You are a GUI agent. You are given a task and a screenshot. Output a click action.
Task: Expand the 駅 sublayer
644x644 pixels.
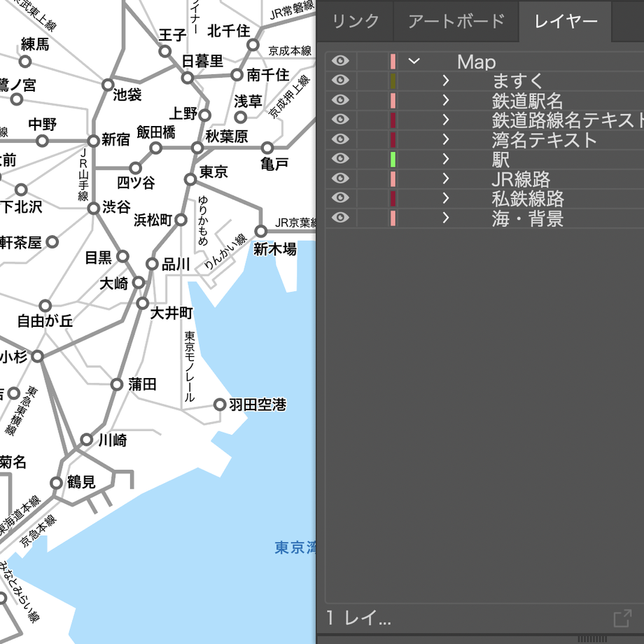[x=446, y=159]
